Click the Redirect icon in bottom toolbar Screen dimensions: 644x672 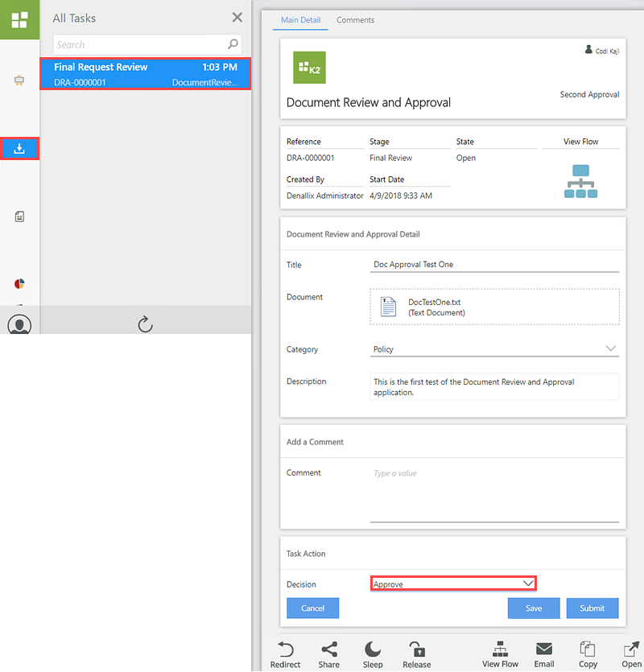285,649
